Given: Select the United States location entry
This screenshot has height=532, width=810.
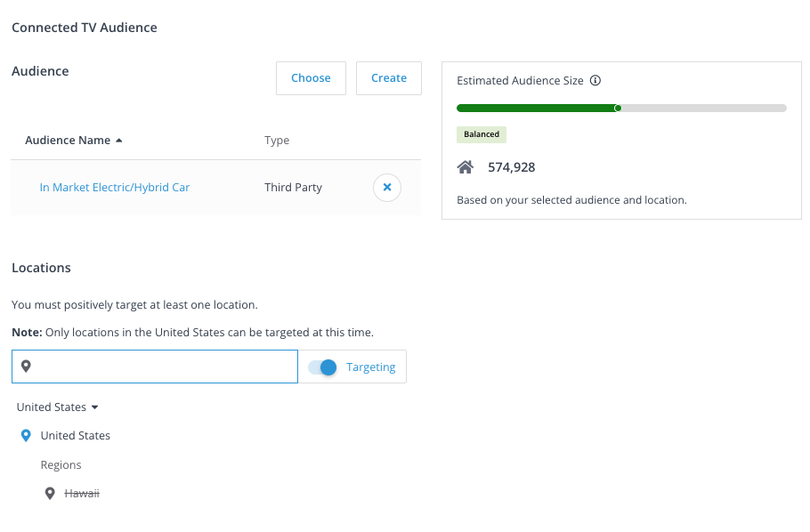Looking at the screenshot, I should click(76, 436).
